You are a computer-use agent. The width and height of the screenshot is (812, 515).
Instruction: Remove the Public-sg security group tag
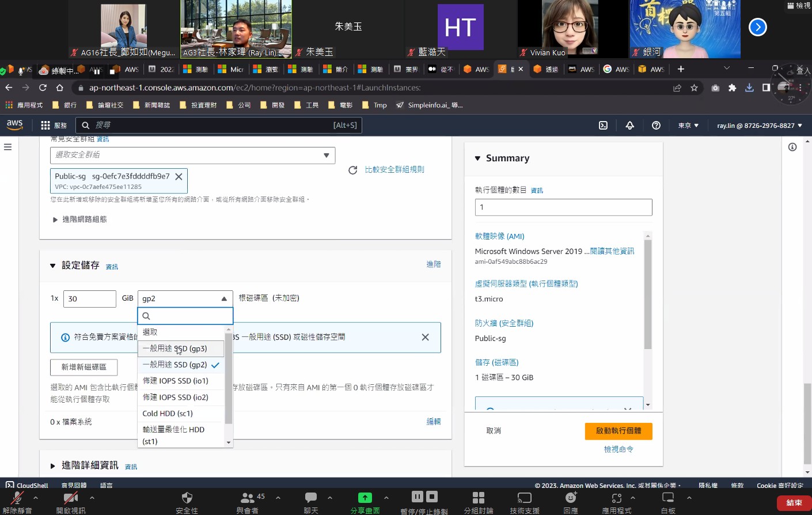tap(179, 177)
